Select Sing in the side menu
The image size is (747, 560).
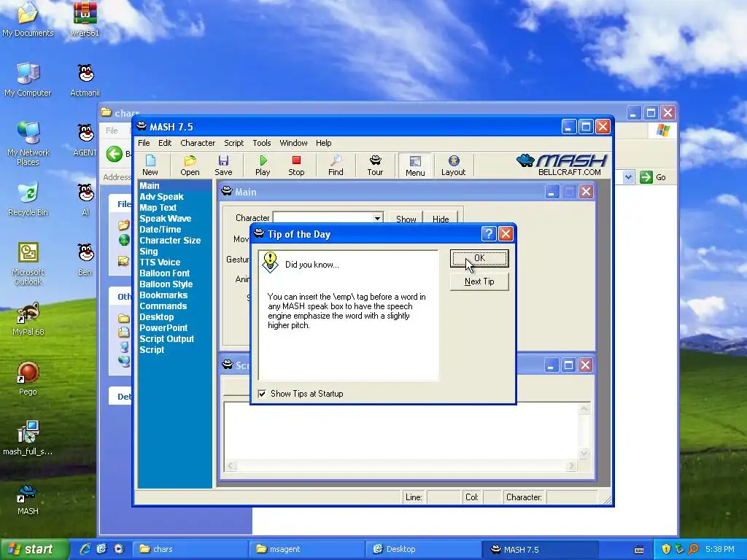tap(149, 252)
